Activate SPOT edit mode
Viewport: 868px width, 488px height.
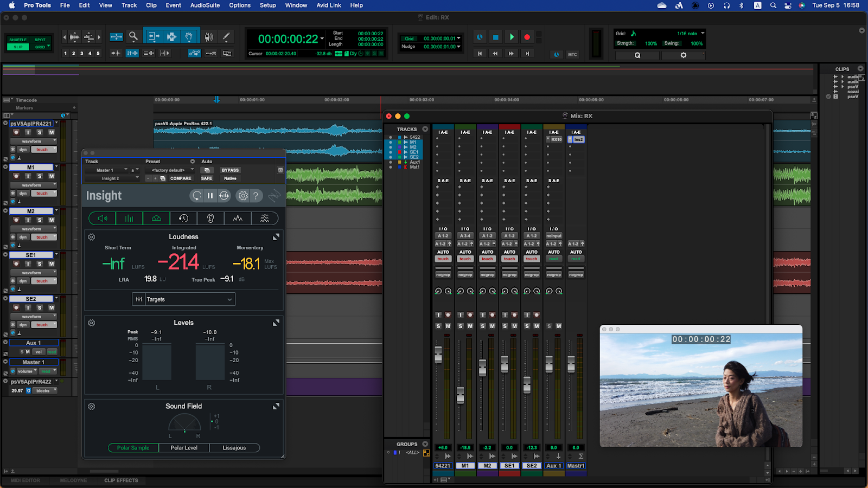click(x=40, y=40)
